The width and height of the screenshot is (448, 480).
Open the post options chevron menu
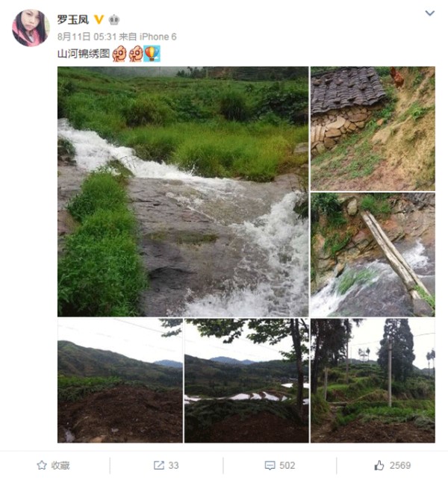coord(429,13)
